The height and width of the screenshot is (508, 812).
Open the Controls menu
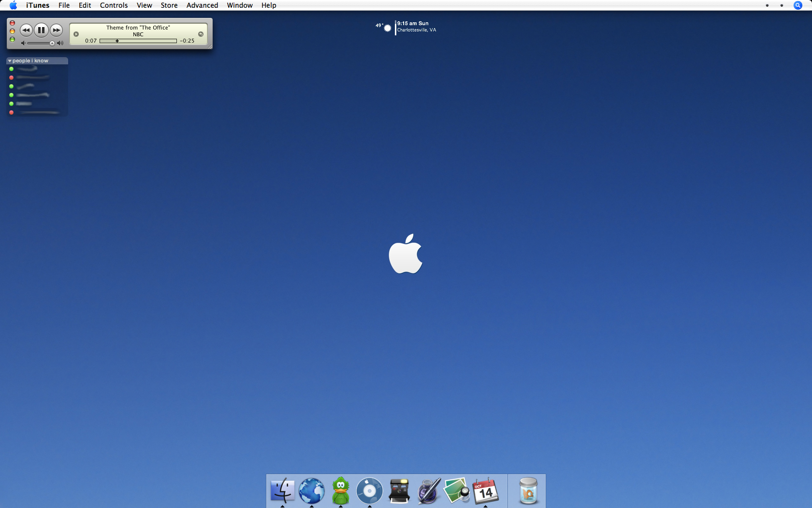click(114, 5)
